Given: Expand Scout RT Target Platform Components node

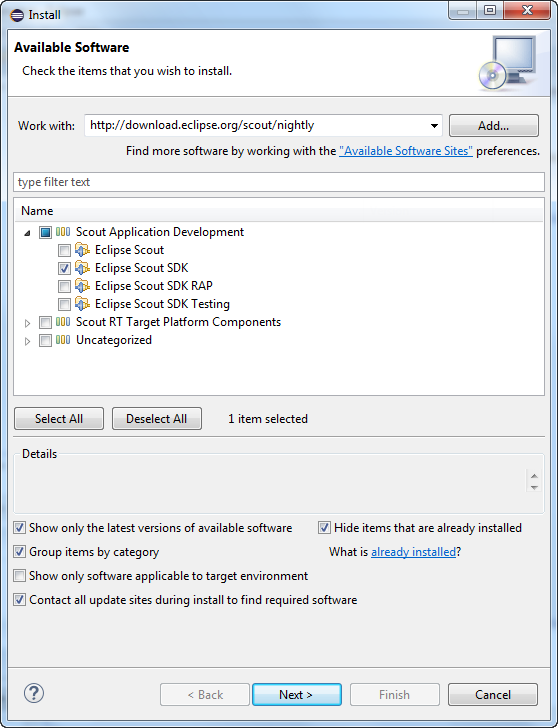Looking at the screenshot, I should pyautogui.click(x=27, y=323).
